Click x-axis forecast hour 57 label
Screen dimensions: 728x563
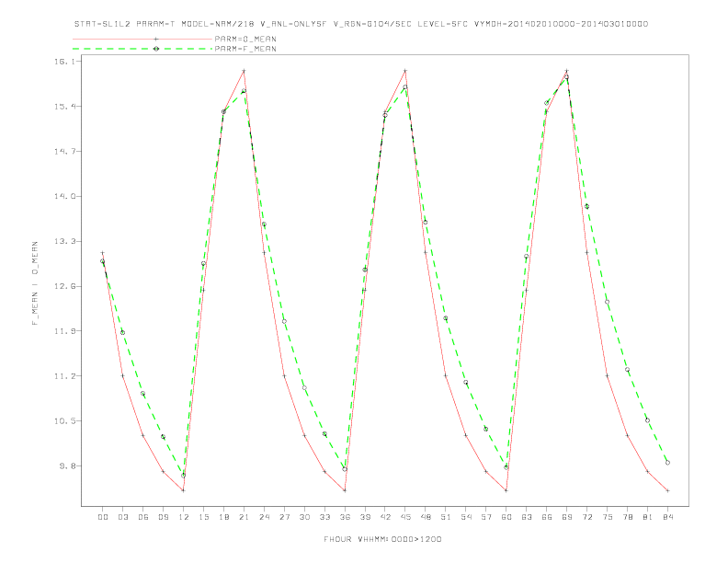click(486, 517)
